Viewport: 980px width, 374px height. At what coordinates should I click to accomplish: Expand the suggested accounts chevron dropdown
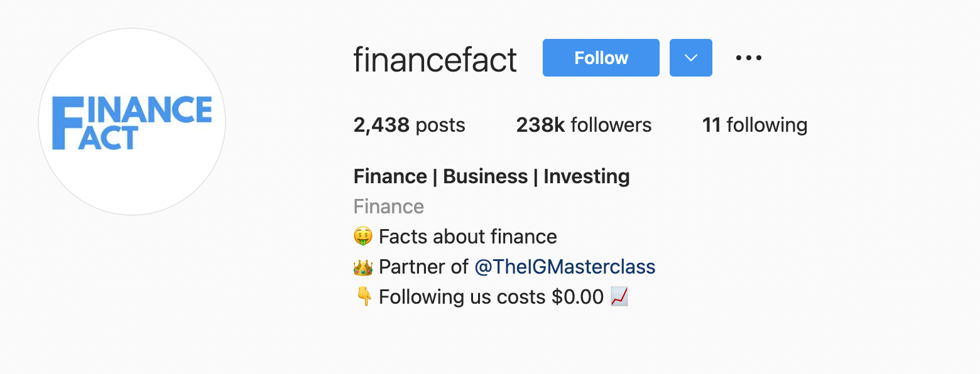click(691, 58)
